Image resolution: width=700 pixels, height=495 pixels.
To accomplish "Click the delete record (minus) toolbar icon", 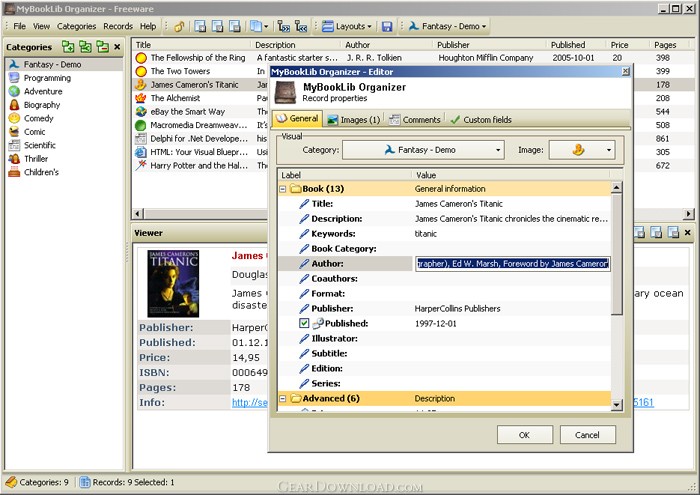I will click(235, 27).
